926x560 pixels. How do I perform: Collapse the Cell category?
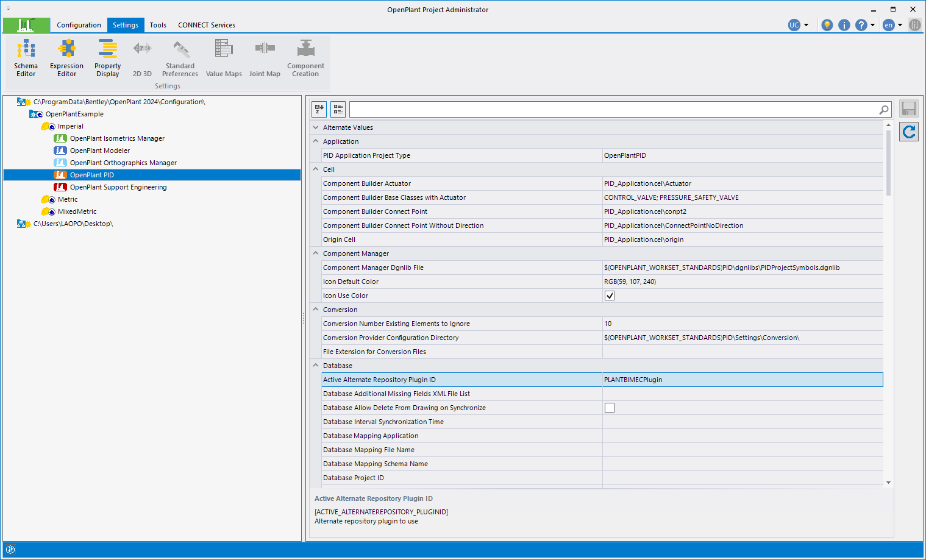316,169
